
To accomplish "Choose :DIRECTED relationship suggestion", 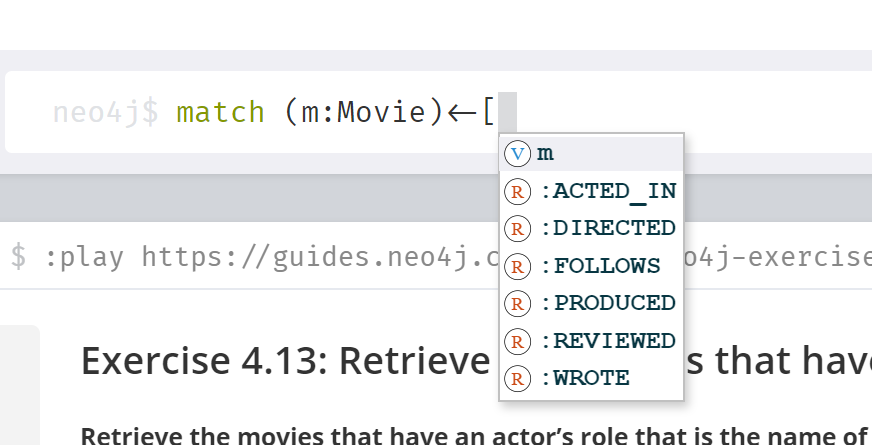I will tap(591, 229).
